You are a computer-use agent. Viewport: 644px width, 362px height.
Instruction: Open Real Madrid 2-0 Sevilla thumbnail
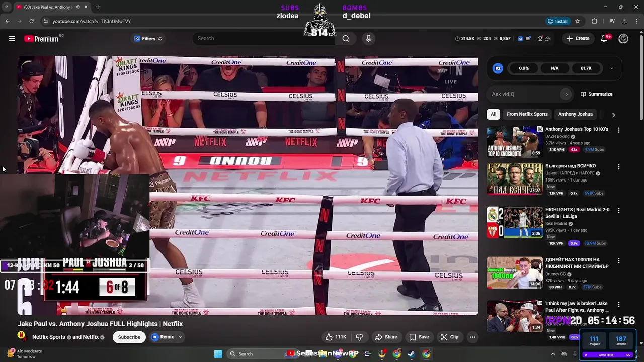coord(514,223)
